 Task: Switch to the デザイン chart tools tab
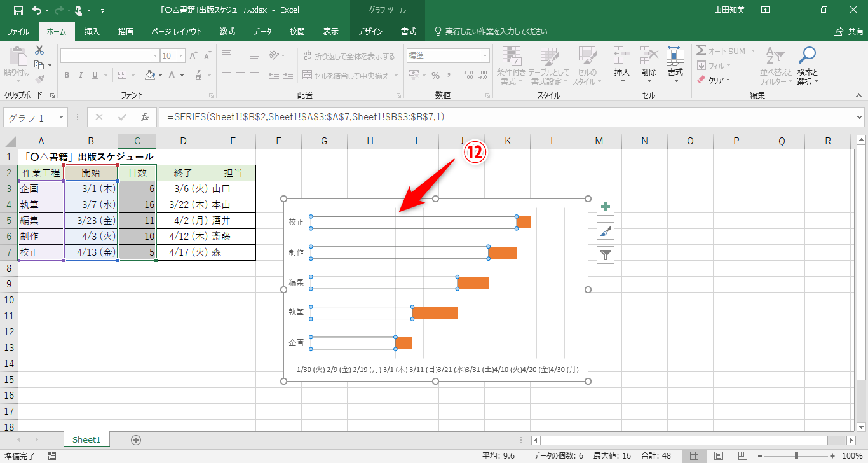[370, 31]
